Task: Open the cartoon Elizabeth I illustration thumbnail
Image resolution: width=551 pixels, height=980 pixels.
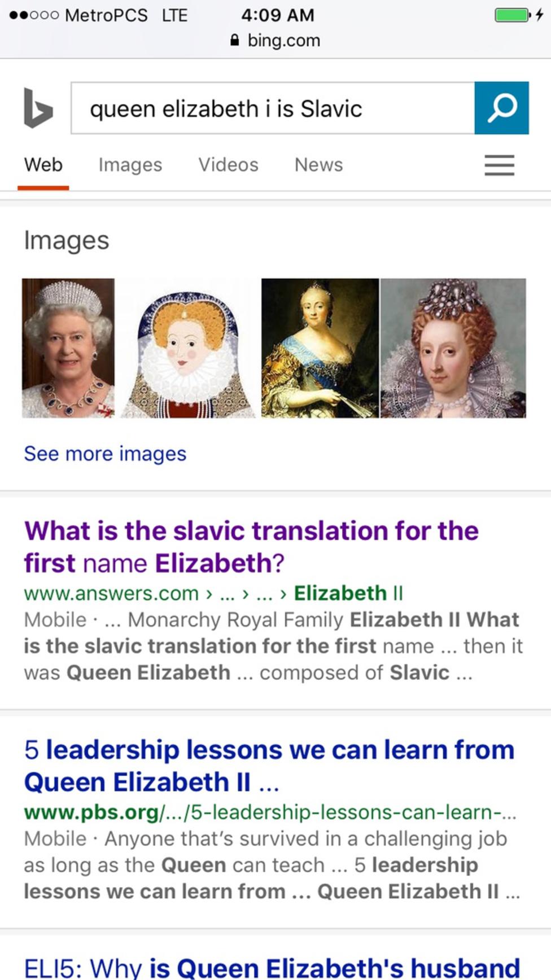Action: 188,348
